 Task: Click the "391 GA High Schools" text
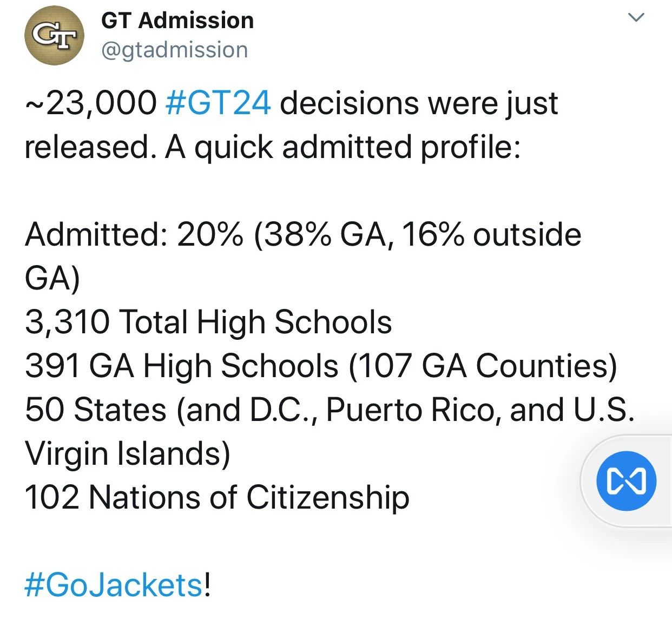[182, 366]
